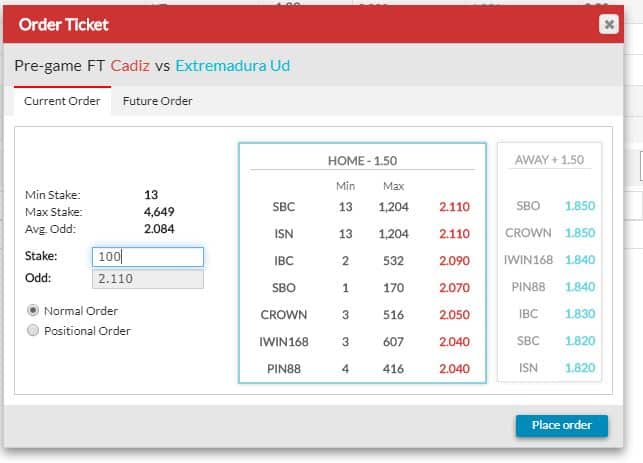Click CROWN away odd 1.850
Viewport: 643px width, 463px height.
[x=580, y=233]
